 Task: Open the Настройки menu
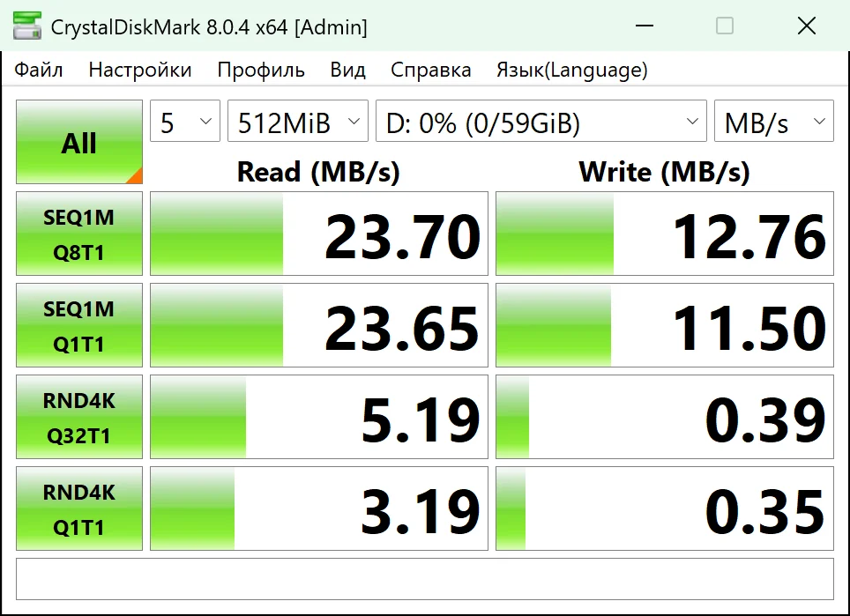pos(140,70)
